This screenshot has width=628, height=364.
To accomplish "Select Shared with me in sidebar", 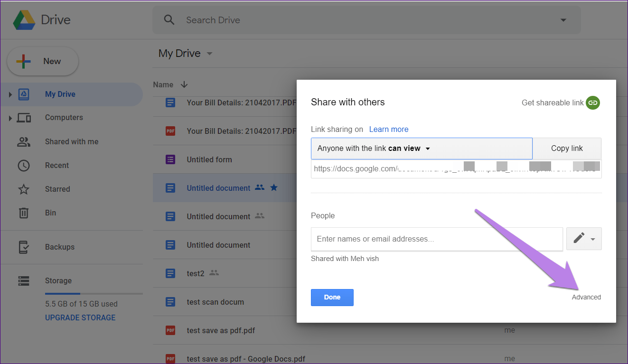I will [72, 141].
